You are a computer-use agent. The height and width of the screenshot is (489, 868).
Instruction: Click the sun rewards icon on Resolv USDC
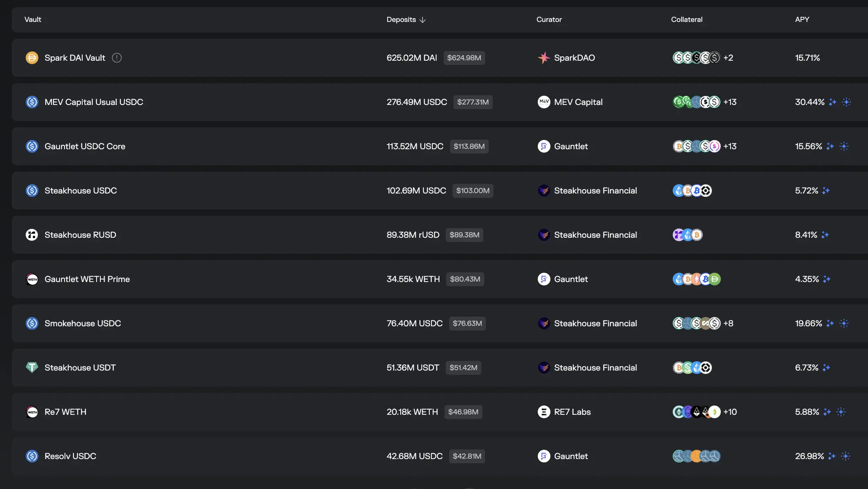click(846, 456)
